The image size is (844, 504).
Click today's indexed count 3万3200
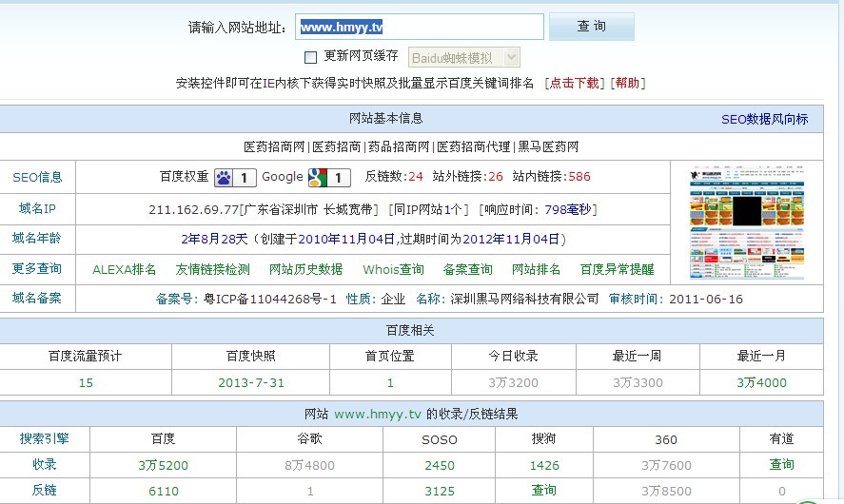coord(513,383)
